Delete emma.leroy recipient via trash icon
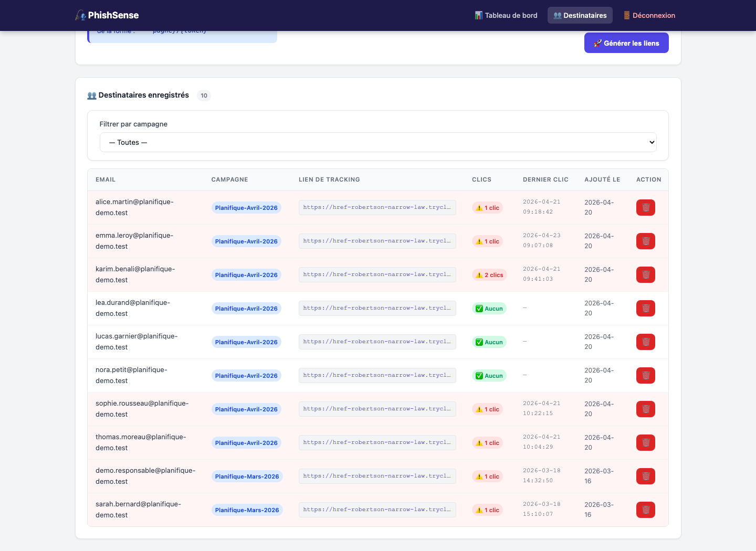The width and height of the screenshot is (756, 551). (645, 241)
